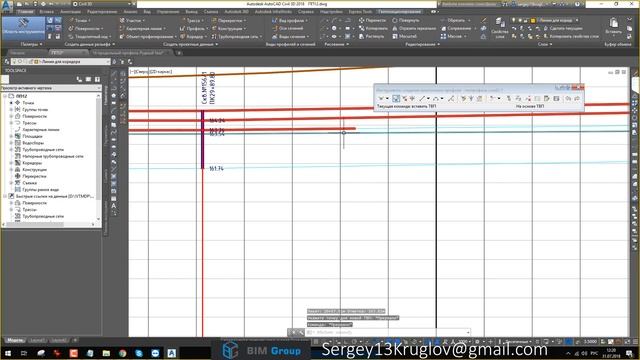Screen dimensions: 640x360
Task: Open the Аннотации ribbon tab
Action: (70, 11)
